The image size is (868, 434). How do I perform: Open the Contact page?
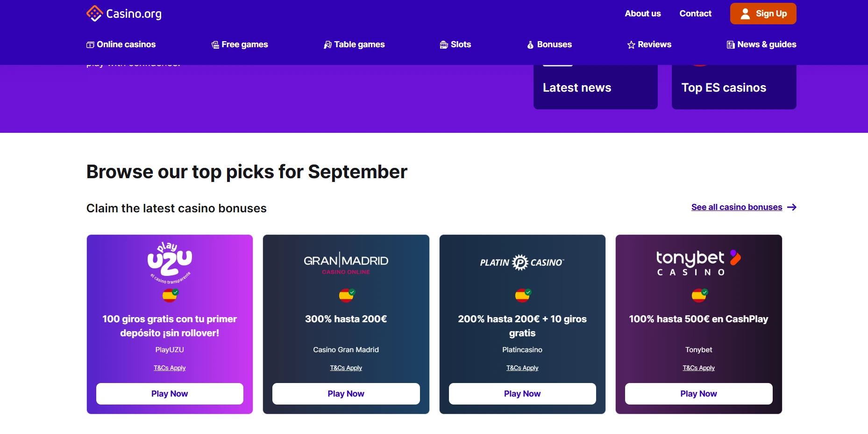pos(695,14)
